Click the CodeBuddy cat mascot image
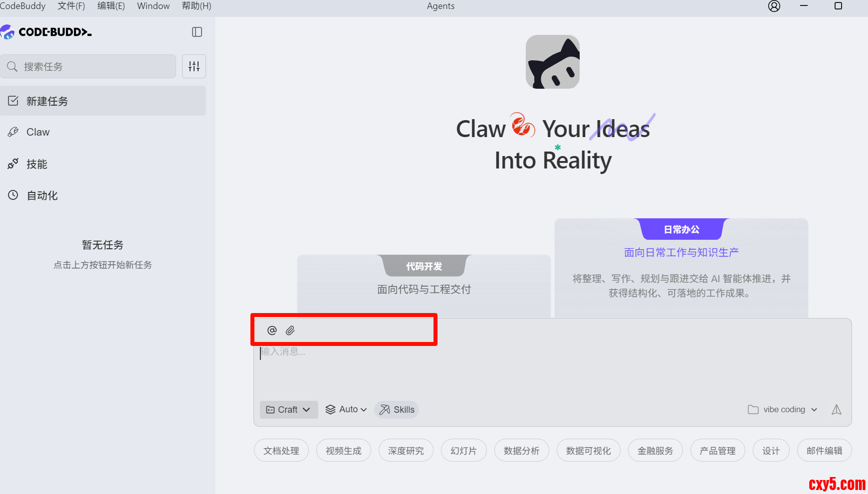The width and height of the screenshot is (868, 494). pyautogui.click(x=553, y=62)
